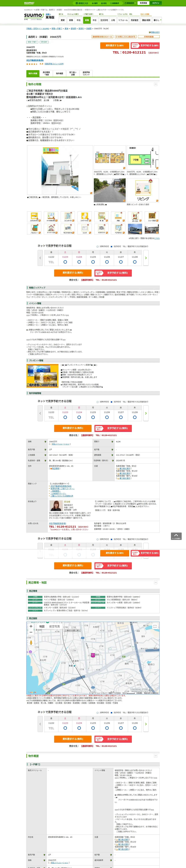Select リフォーム navigation tab

123,20
